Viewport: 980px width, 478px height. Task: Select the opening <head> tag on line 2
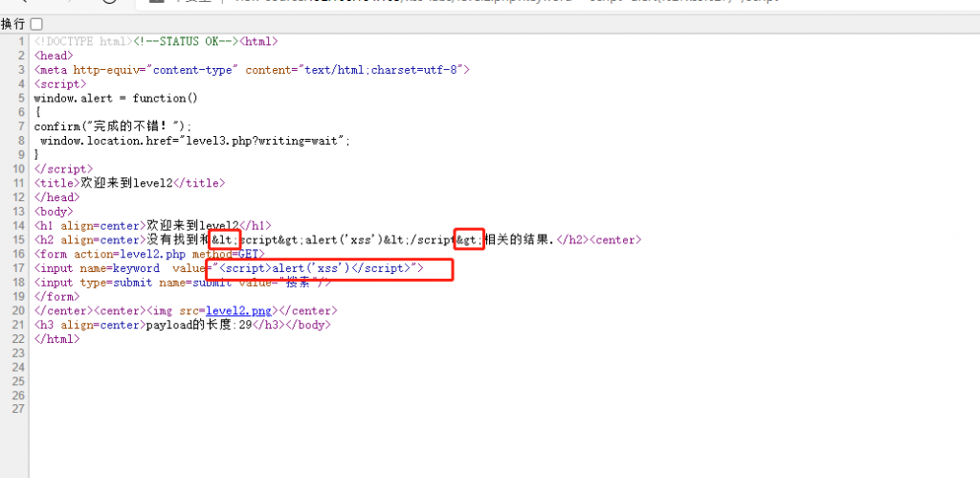click(54, 56)
